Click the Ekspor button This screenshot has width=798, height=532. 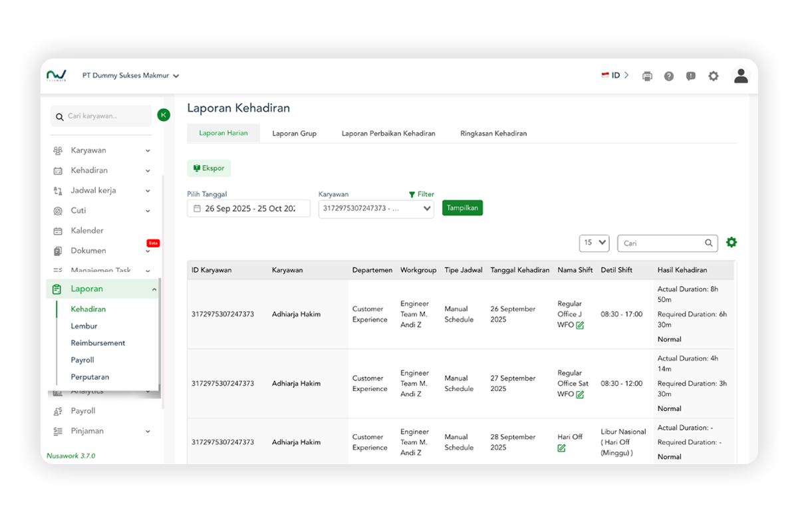(209, 169)
